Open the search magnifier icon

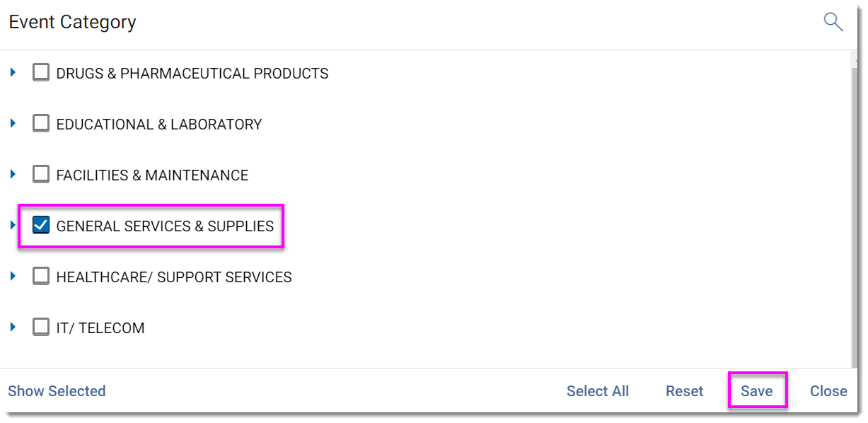click(x=833, y=22)
